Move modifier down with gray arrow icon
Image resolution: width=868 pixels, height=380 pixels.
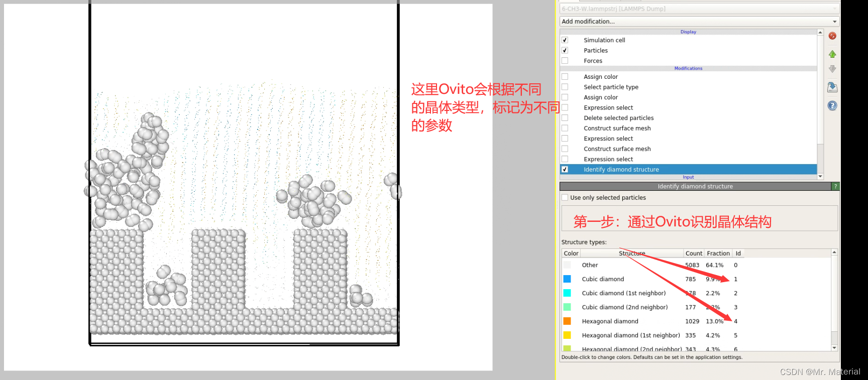(832, 69)
